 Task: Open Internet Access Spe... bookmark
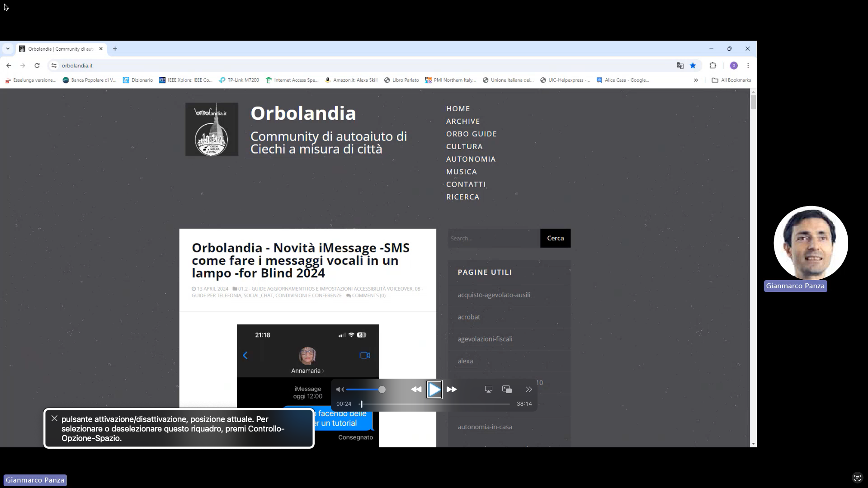tap(292, 80)
